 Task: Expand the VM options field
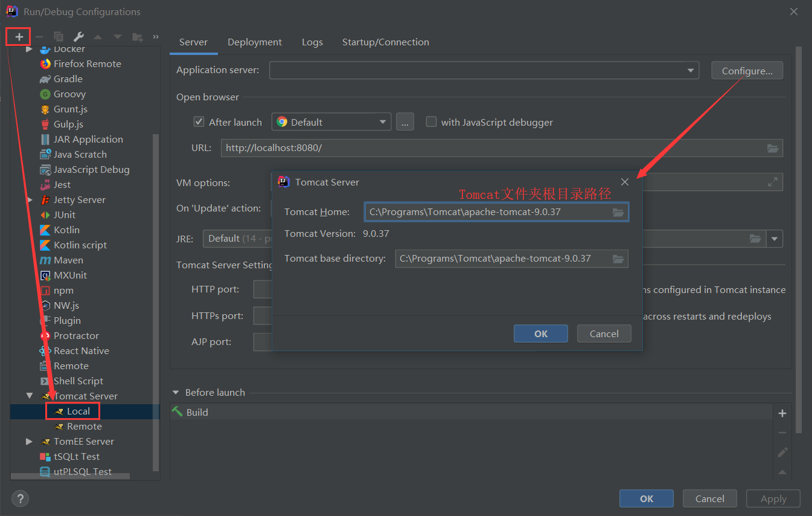click(x=773, y=182)
